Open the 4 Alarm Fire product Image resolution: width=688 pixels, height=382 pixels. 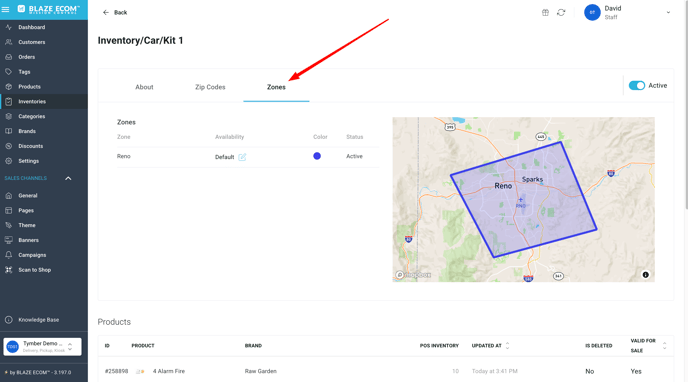[168, 371]
